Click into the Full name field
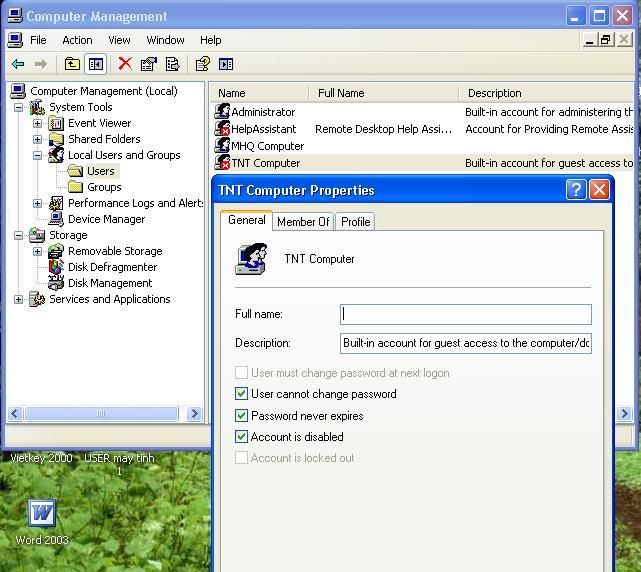Viewport: 641px width, 572px height. (465, 314)
